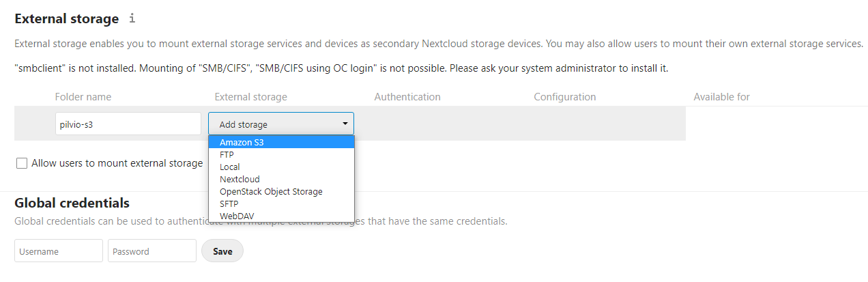Open the External storage info icon
The image size is (868, 282).
pos(132,18)
